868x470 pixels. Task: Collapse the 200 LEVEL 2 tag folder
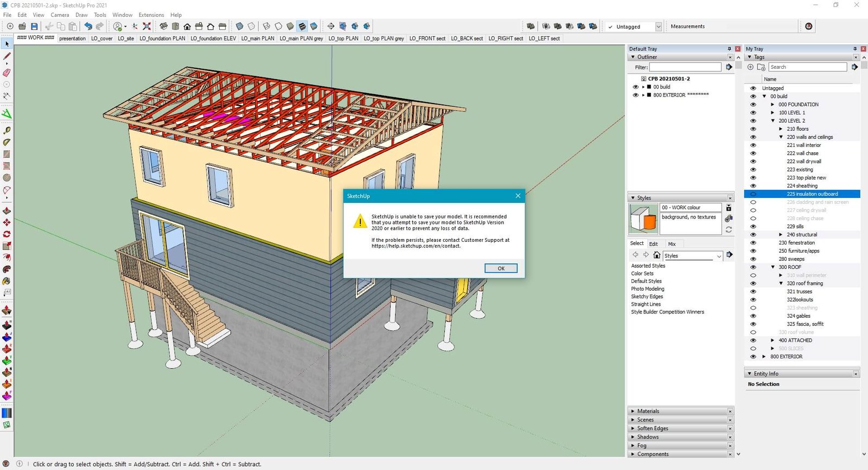click(x=773, y=121)
